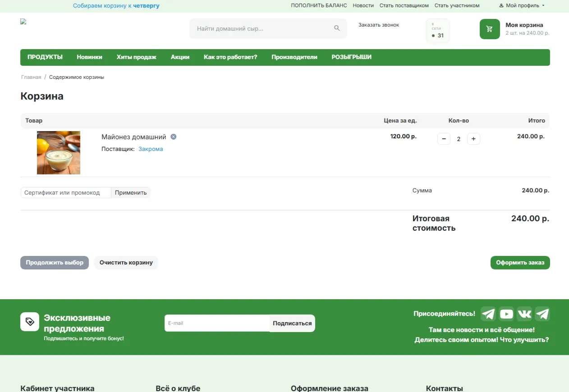Focus the certificate or promo code field
The height and width of the screenshot is (392, 569).
tap(66, 192)
